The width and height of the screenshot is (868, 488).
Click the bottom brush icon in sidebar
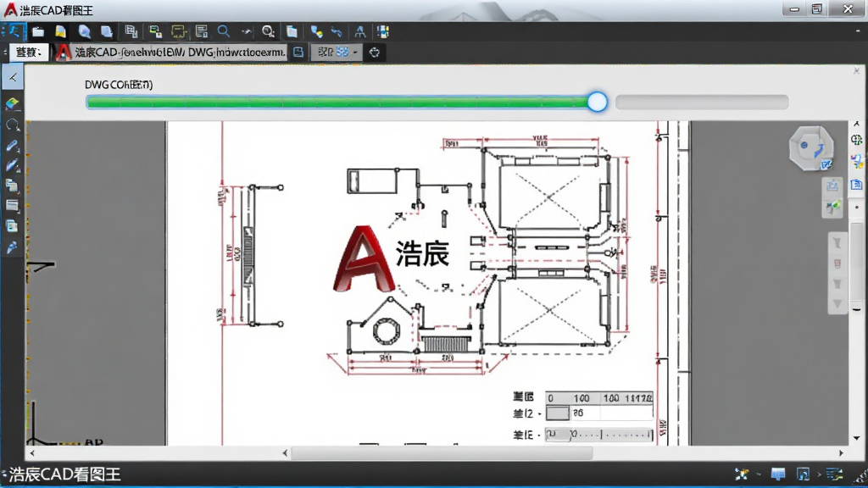[12, 247]
